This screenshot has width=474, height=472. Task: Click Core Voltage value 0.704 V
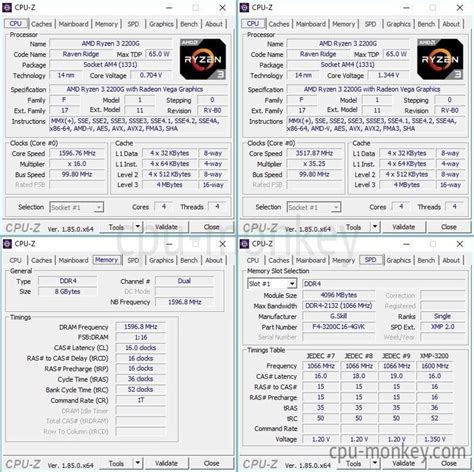151,75
